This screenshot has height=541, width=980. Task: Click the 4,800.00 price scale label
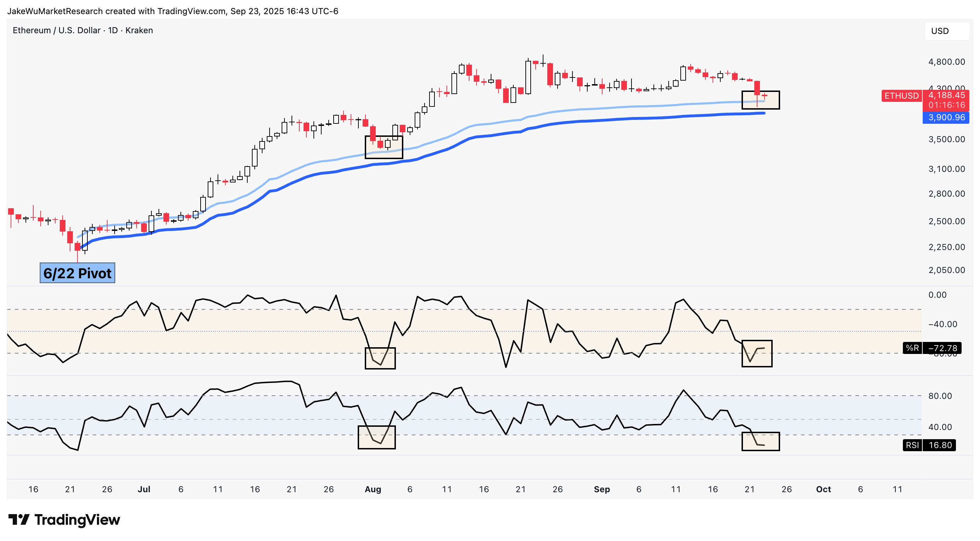[946, 62]
